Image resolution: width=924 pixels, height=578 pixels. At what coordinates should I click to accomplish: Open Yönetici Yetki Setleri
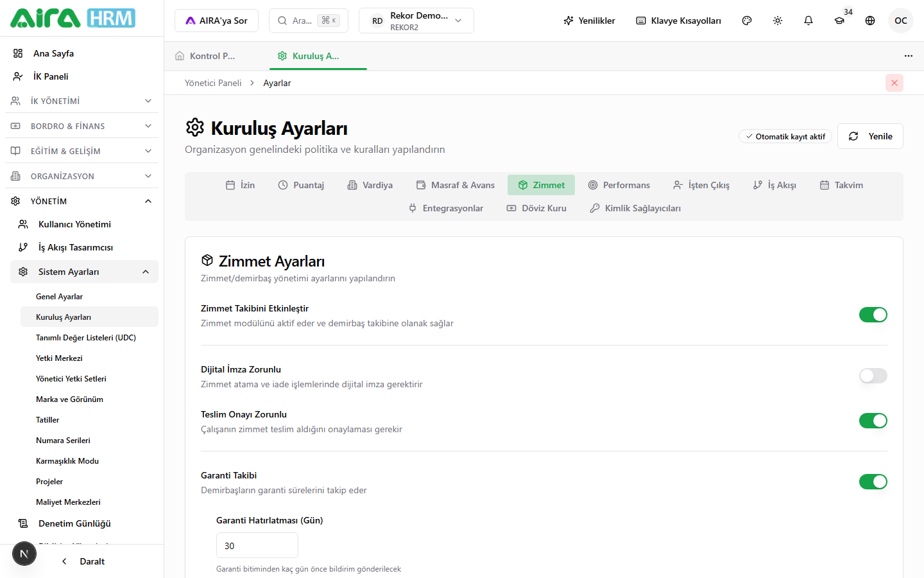pos(89,379)
